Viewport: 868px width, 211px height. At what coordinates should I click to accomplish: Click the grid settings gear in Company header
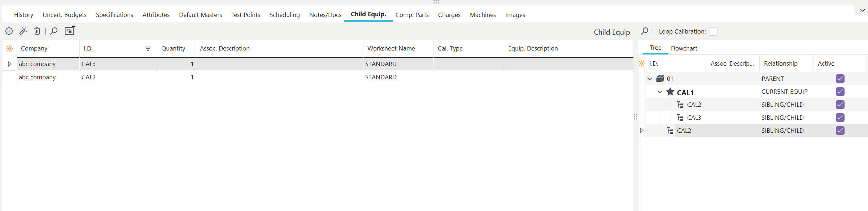tap(10, 49)
